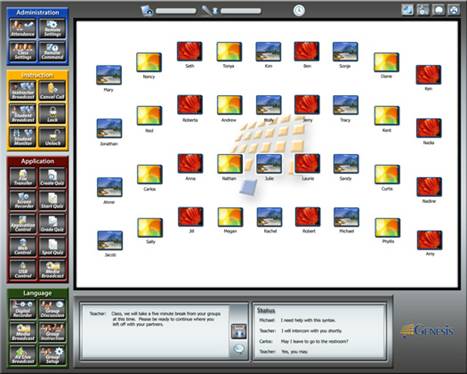Select Kent's student thumbnail
Image resolution: width=467 pixels, height=374 pixels.
387,116
